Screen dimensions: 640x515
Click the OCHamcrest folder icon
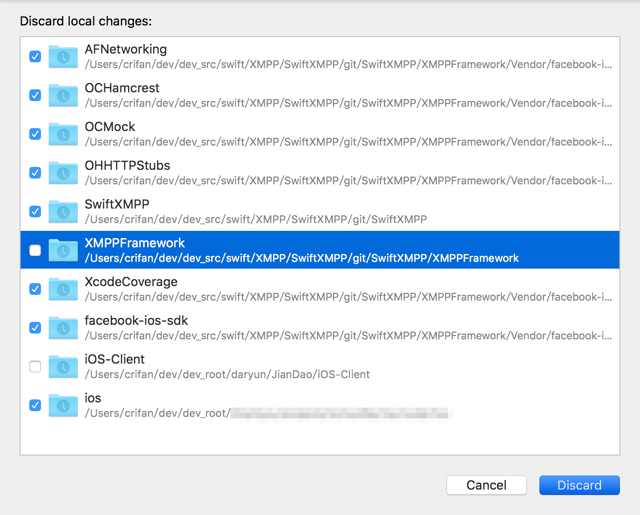click(63, 96)
